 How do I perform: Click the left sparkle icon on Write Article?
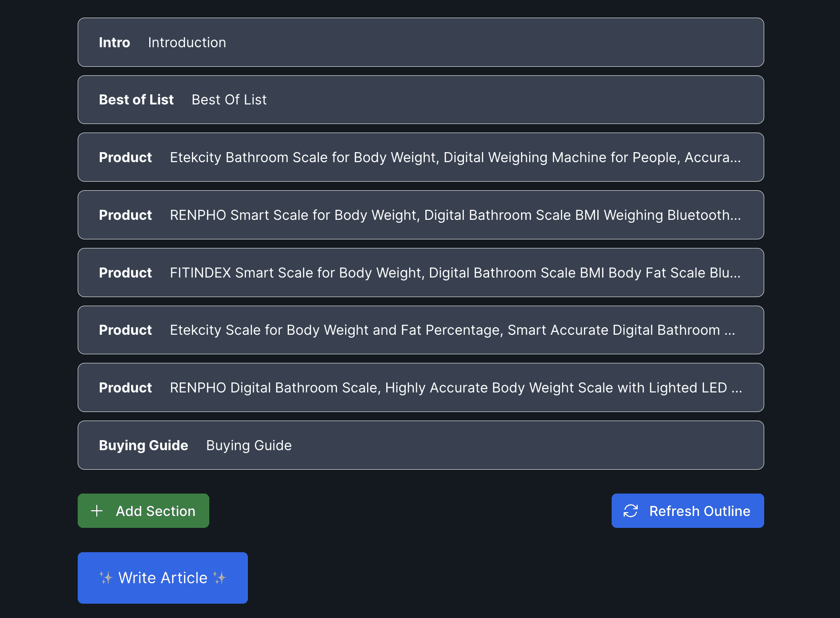pyautogui.click(x=106, y=578)
